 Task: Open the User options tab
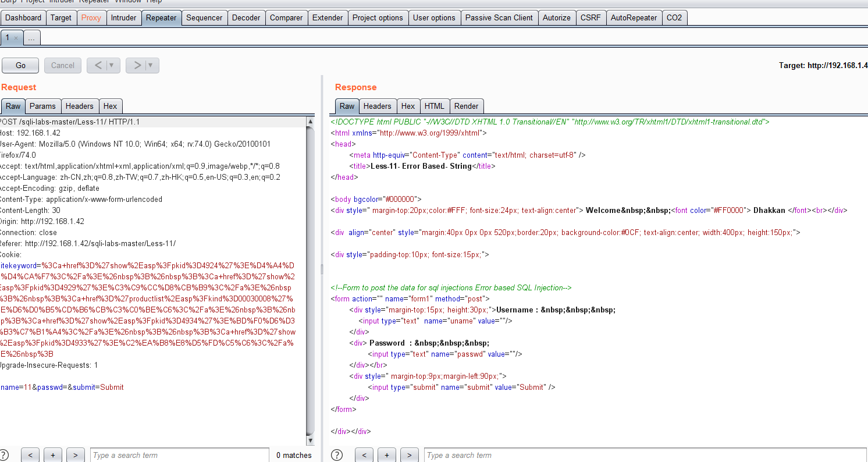pyautogui.click(x=434, y=17)
